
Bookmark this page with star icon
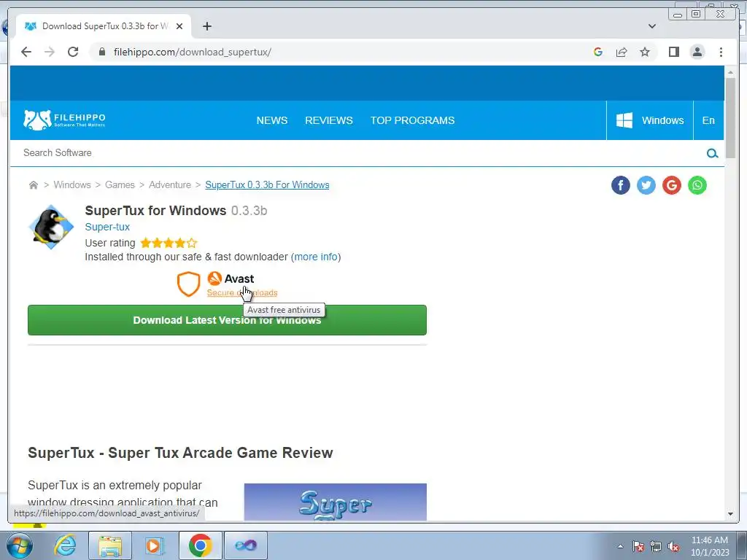tap(645, 52)
